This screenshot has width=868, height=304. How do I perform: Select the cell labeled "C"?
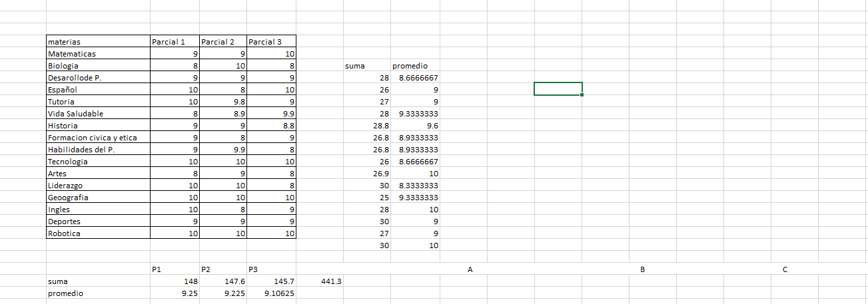pos(785,269)
